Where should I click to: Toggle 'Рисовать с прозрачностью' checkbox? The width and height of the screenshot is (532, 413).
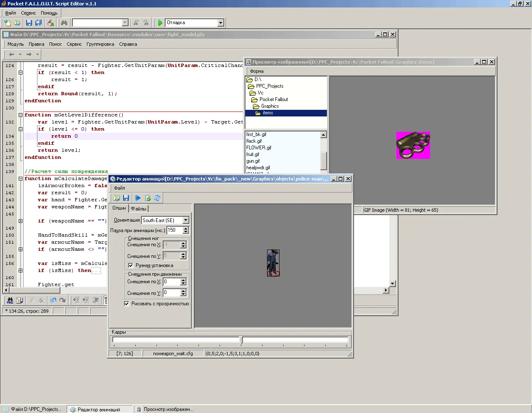[126, 304]
